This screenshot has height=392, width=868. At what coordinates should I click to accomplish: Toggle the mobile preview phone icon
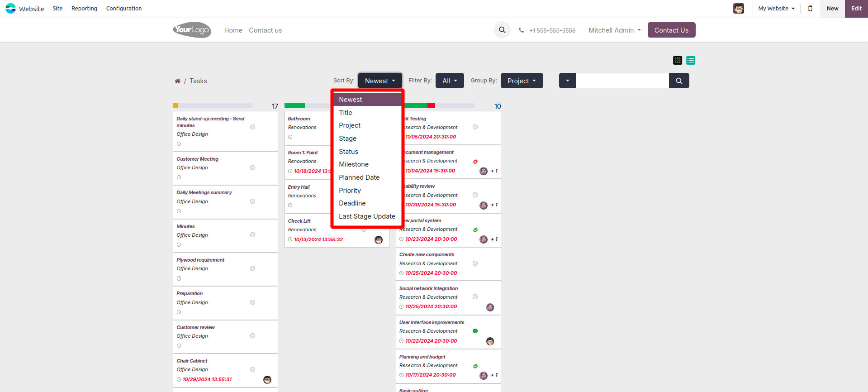click(x=810, y=9)
